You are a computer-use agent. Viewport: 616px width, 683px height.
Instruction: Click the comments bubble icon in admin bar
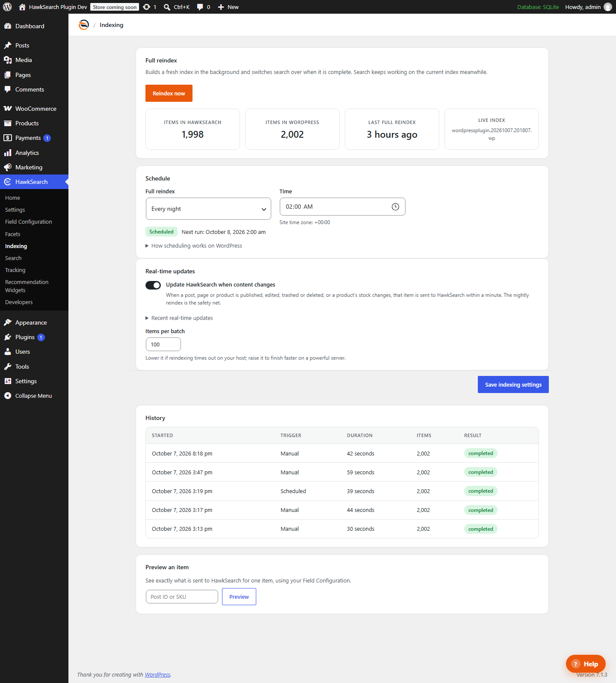[200, 7]
